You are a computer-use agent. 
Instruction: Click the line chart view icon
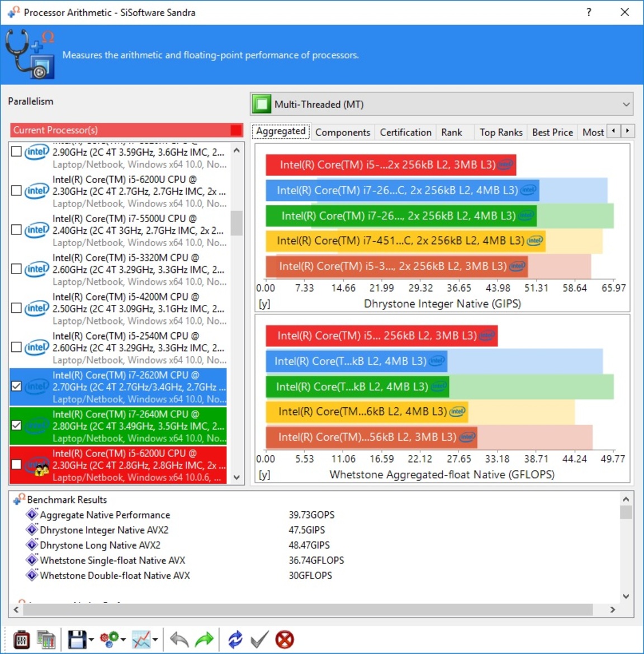click(x=141, y=639)
